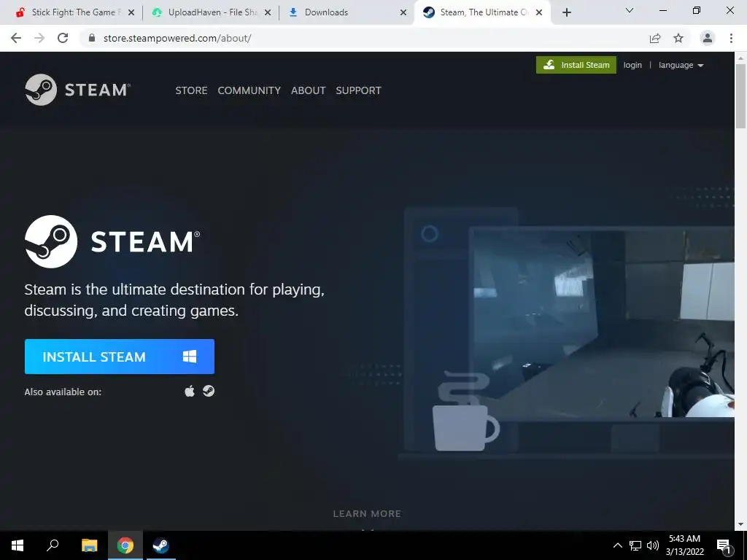Open Windows taskbar search

53,545
